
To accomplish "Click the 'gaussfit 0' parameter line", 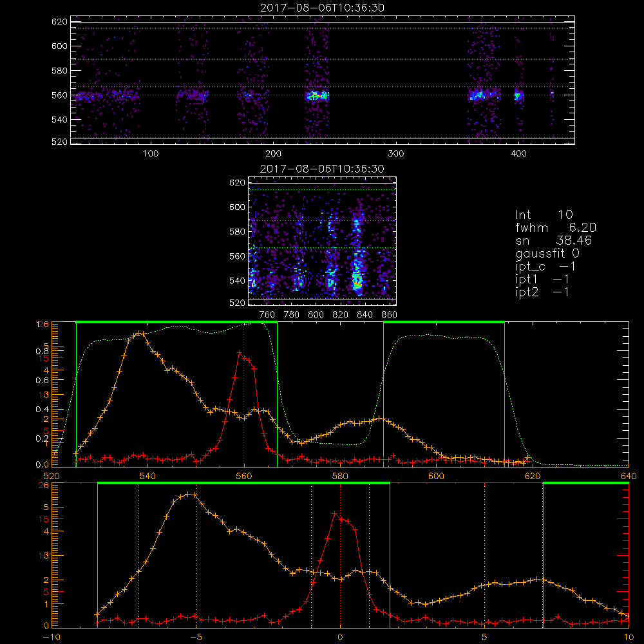I will [x=547, y=253].
